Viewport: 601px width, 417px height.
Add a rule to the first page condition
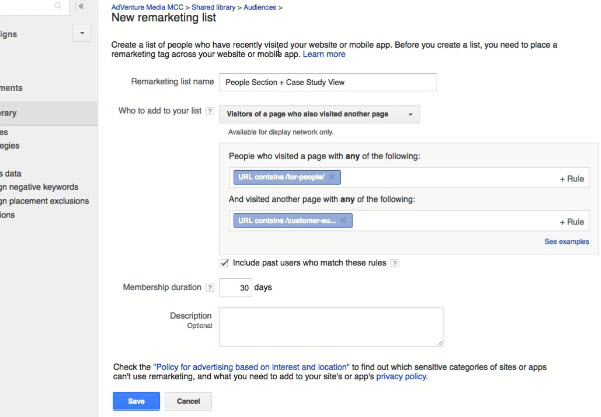pyautogui.click(x=571, y=178)
